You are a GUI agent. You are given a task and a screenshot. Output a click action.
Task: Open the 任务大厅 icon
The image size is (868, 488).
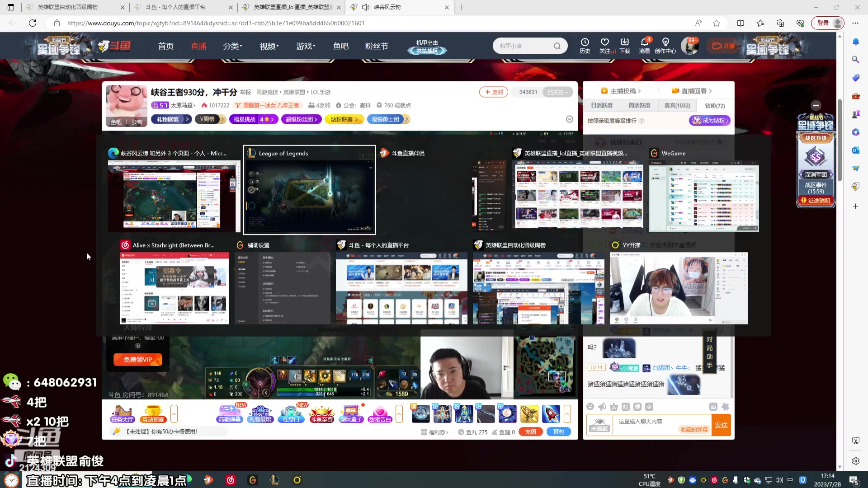[x=123, y=414]
